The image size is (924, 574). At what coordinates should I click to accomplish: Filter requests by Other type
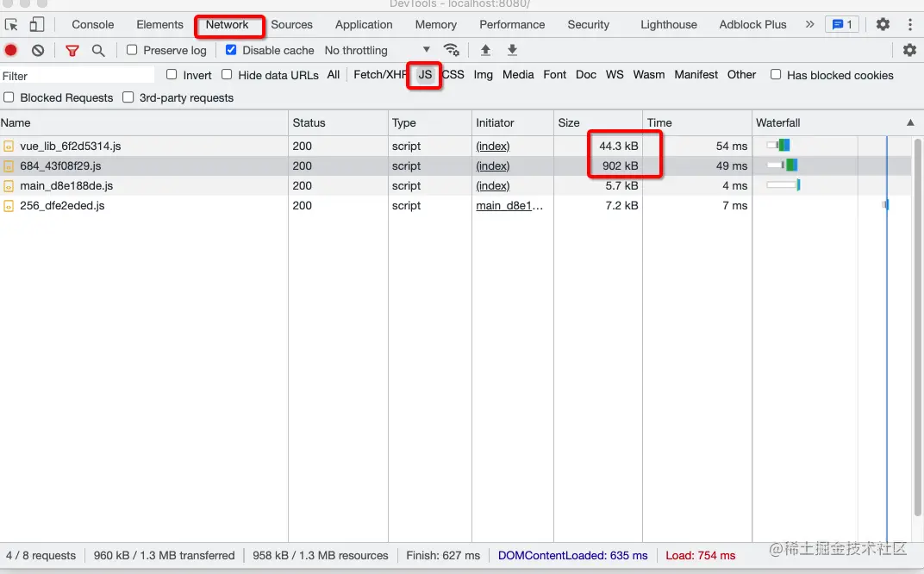click(x=741, y=75)
